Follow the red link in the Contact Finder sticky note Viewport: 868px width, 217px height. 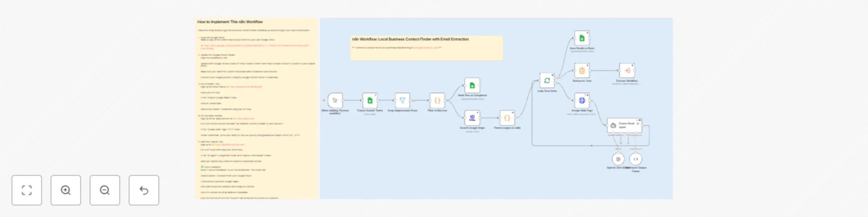425,48
